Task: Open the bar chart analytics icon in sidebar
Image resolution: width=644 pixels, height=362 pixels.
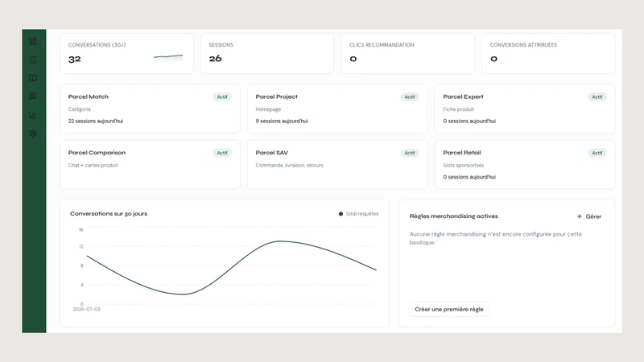Action: 33,115
